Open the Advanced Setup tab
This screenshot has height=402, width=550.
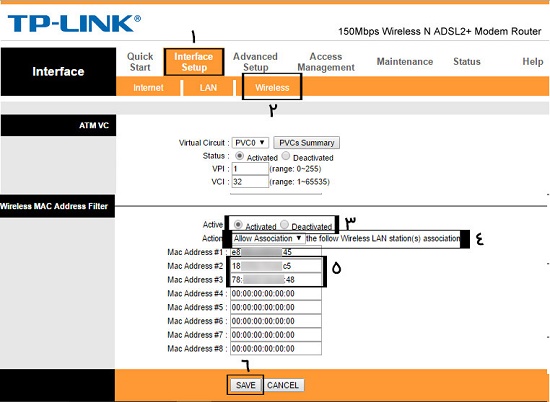point(255,62)
